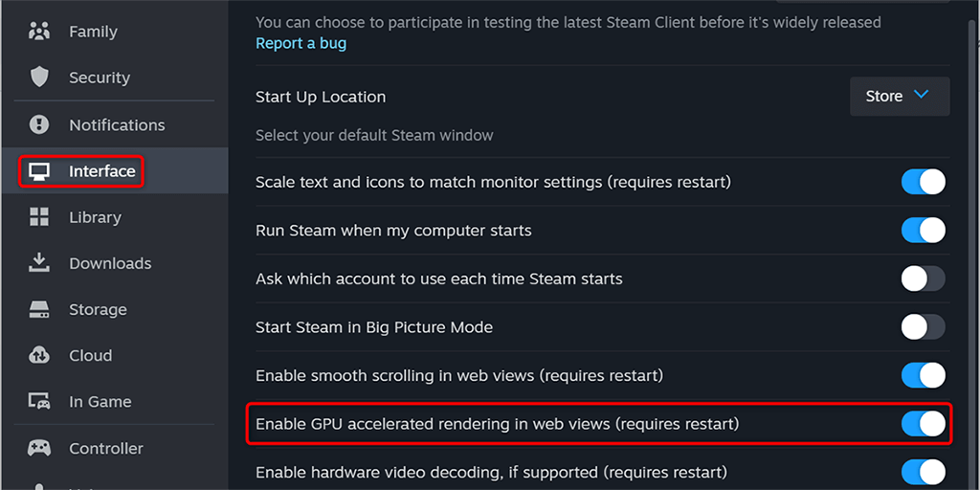Turn on Start Steam in Big Picture Mode

coord(923,327)
